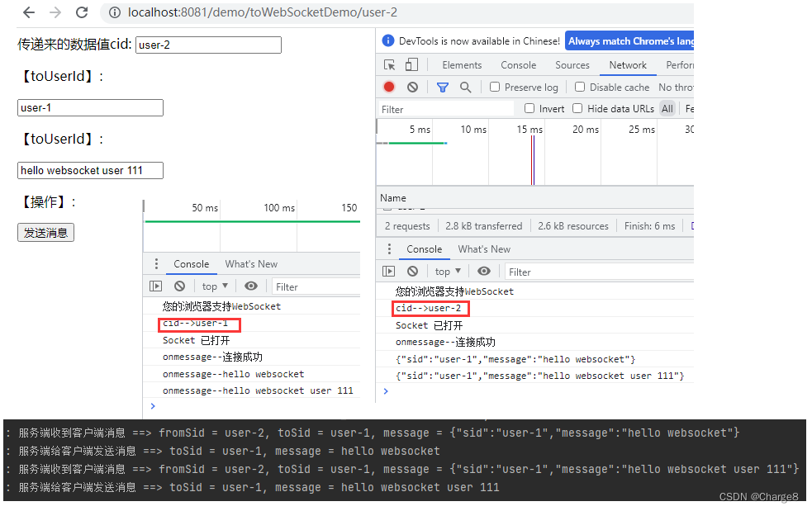The width and height of the screenshot is (812, 511).
Task: Open site info icon in address bar
Action: click(x=115, y=12)
